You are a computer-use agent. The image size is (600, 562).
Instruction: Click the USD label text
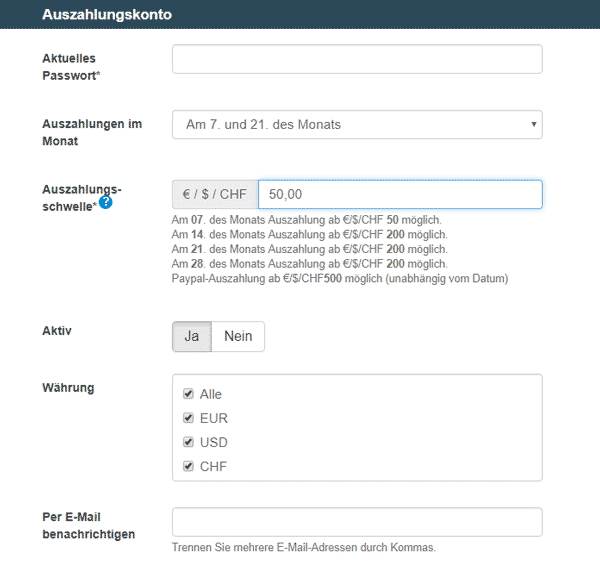click(214, 442)
